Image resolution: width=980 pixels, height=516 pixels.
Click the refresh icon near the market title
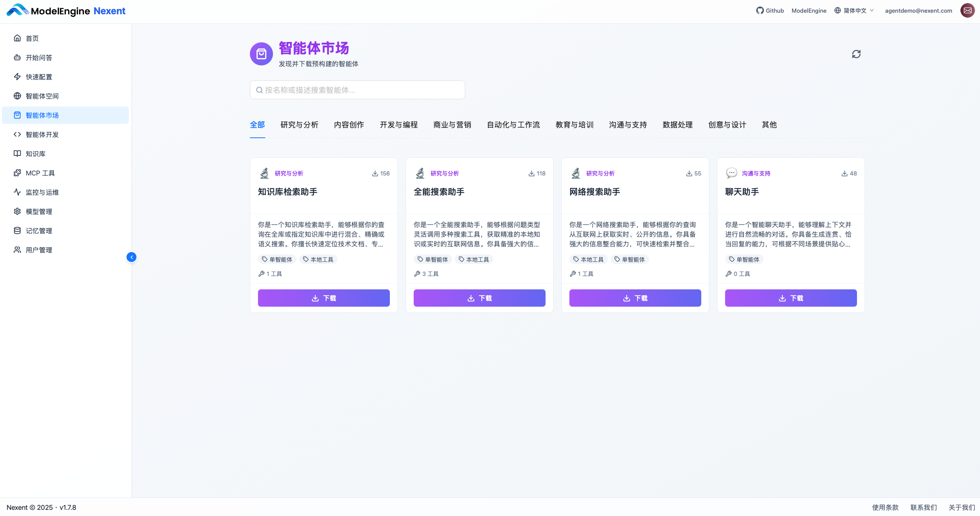click(856, 54)
